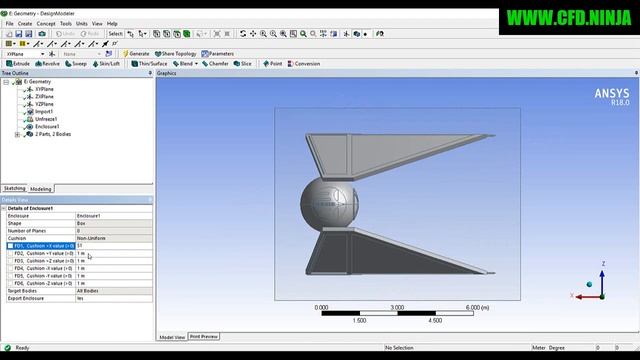Select Unfreeze1 in the tree outline
Screen dimensions: 640x360
pyautogui.click(x=46, y=119)
